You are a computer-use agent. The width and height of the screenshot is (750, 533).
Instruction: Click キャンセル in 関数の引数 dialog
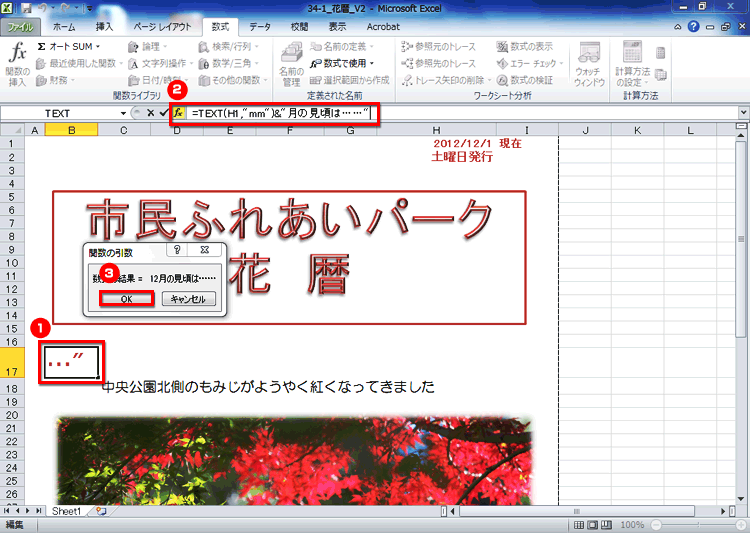pos(188,299)
